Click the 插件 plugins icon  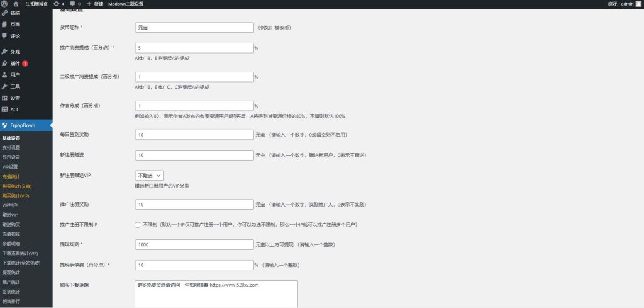[x=4, y=64]
